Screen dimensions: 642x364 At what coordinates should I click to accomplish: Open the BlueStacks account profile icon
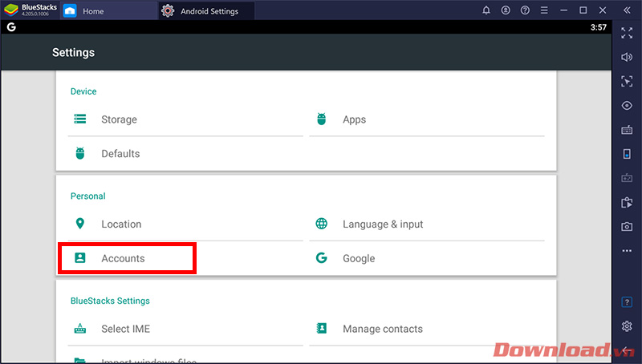pos(506,10)
